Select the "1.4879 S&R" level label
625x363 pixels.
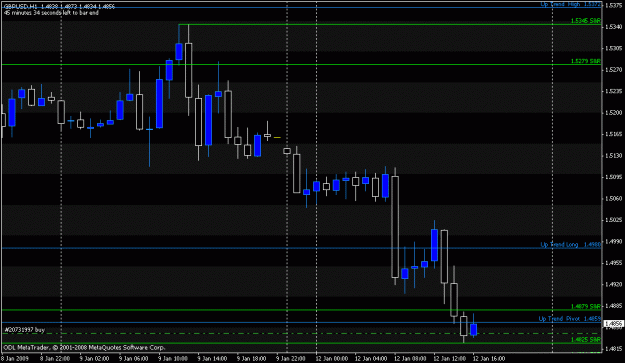[x=586, y=306]
